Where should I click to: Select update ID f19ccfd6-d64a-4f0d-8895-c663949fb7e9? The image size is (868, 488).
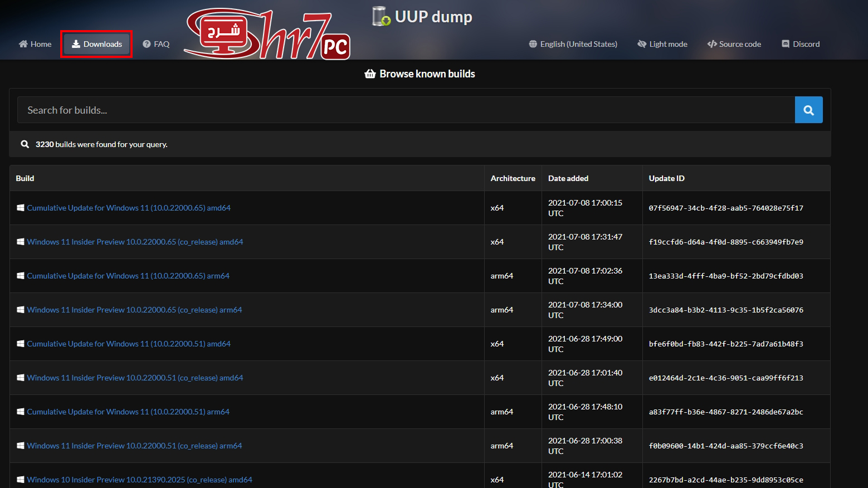pos(726,242)
